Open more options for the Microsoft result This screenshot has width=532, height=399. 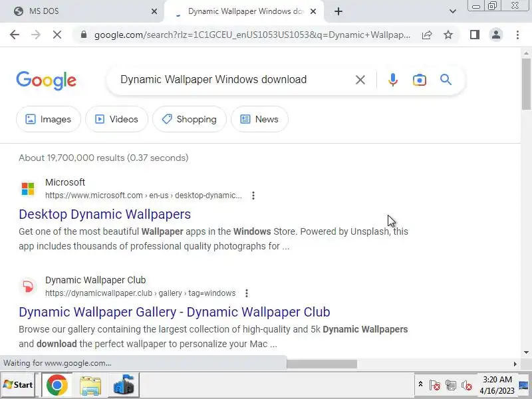coord(253,196)
